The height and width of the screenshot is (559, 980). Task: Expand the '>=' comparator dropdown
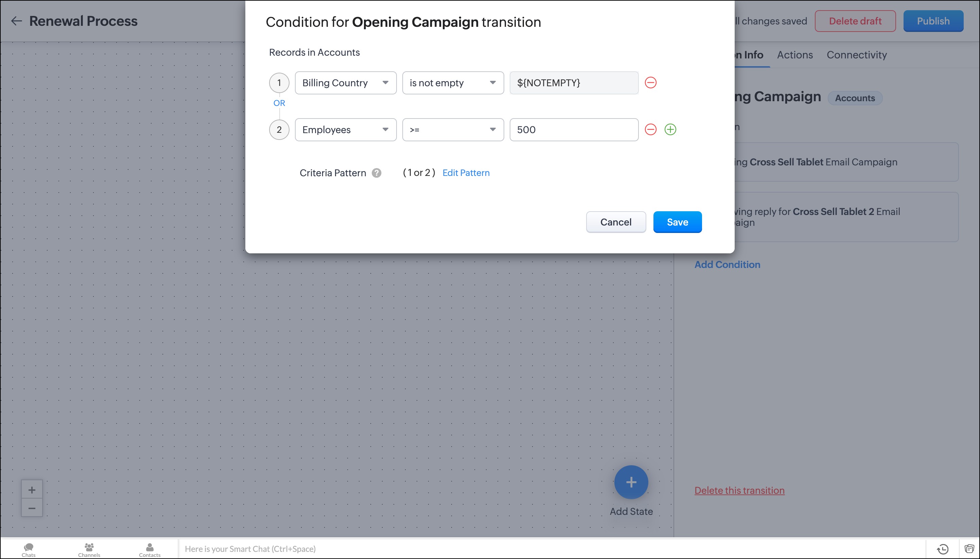[x=453, y=130]
